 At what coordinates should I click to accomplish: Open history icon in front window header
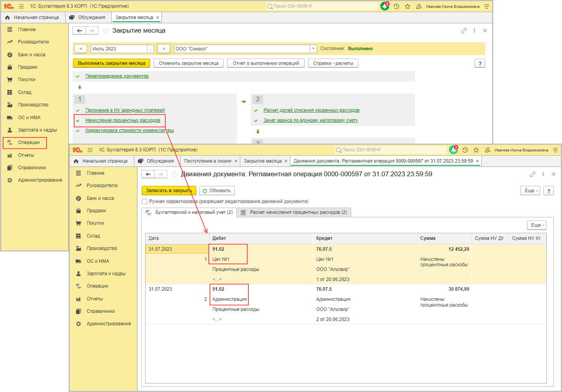(x=465, y=150)
